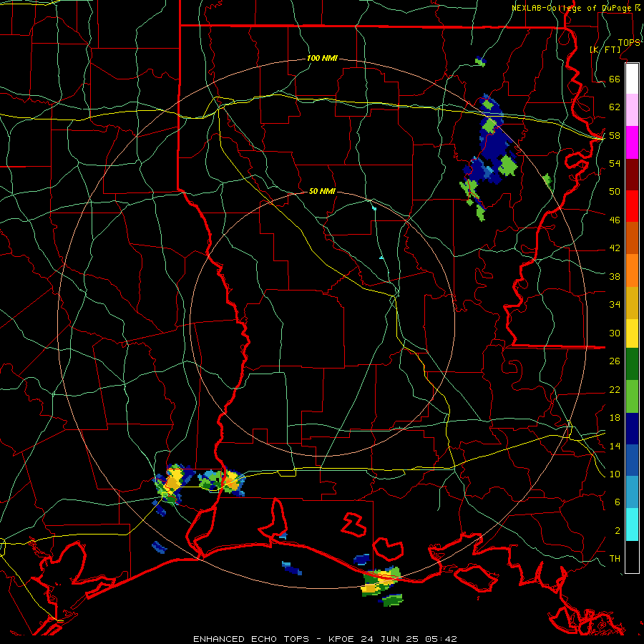Screen dimensions: 644x644
Task: Click the orange legend swatch near 38
Action: point(632,270)
